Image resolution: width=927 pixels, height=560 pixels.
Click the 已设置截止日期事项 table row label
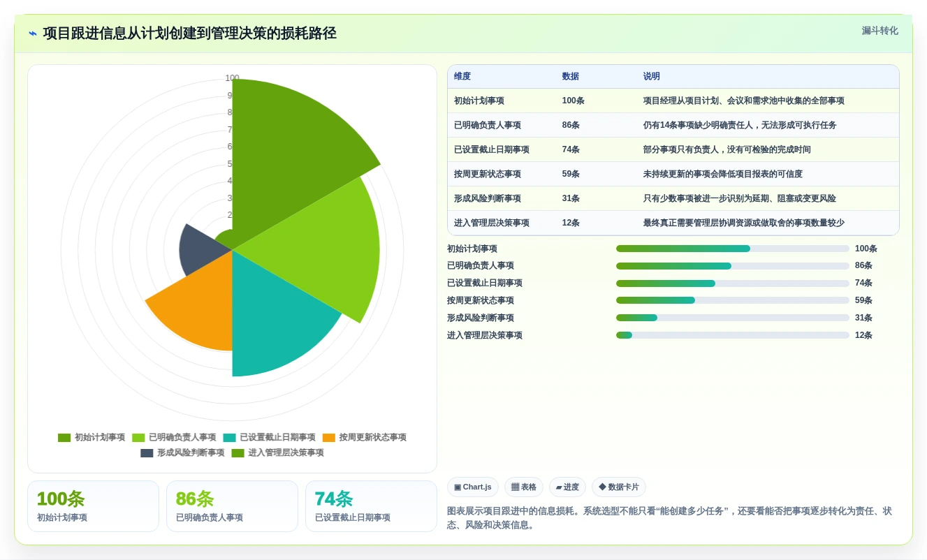pyautogui.click(x=492, y=150)
